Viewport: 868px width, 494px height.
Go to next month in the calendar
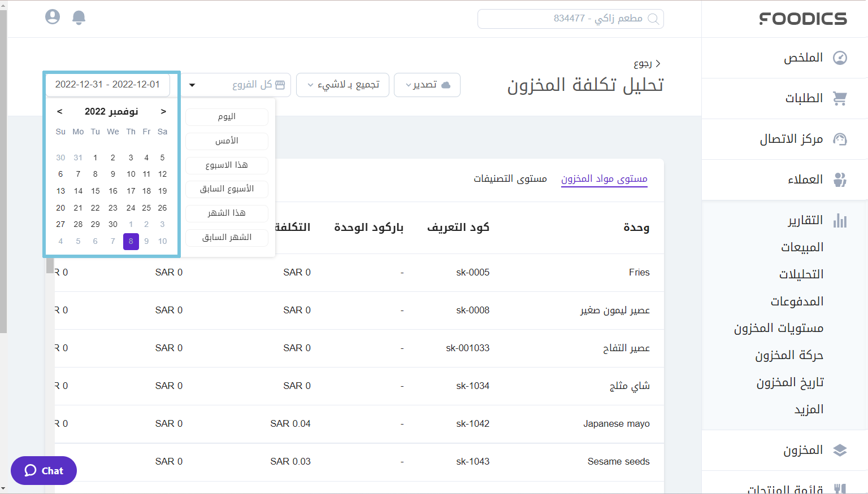pyautogui.click(x=163, y=111)
